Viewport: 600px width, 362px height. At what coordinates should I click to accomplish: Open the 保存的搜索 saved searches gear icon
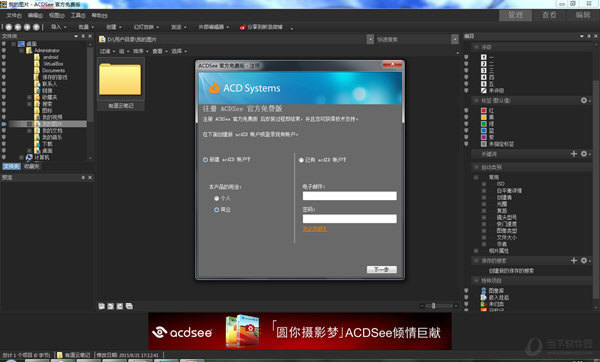point(584,260)
